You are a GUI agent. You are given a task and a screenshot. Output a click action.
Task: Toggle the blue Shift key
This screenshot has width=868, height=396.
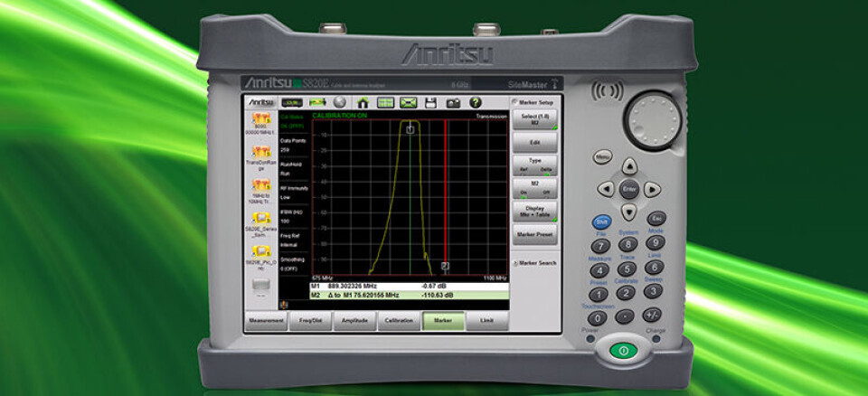tap(602, 222)
